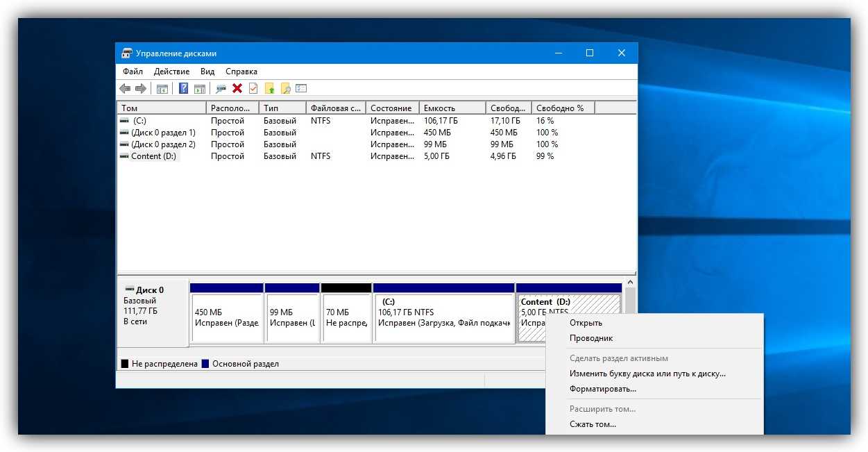This screenshot has height=452, width=868.
Task: Click the 450 МБ capacity cell
Action: tap(437, 133)
